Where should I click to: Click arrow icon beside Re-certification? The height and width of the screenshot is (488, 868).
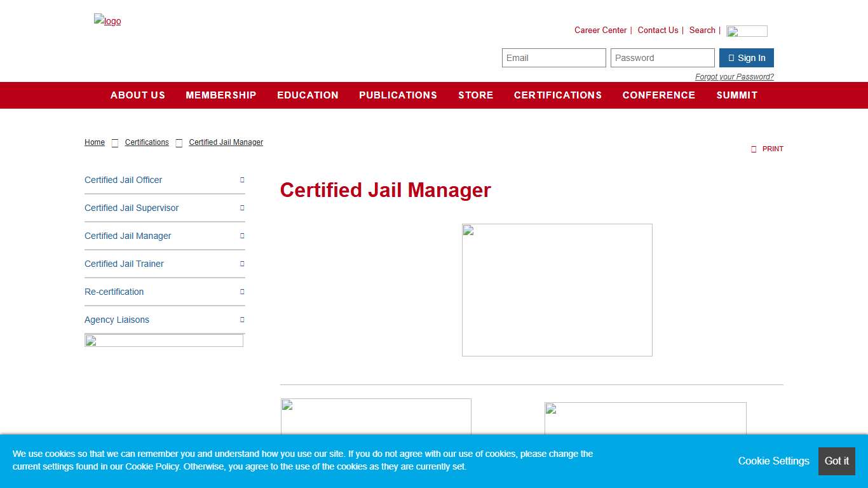point(242,292)
